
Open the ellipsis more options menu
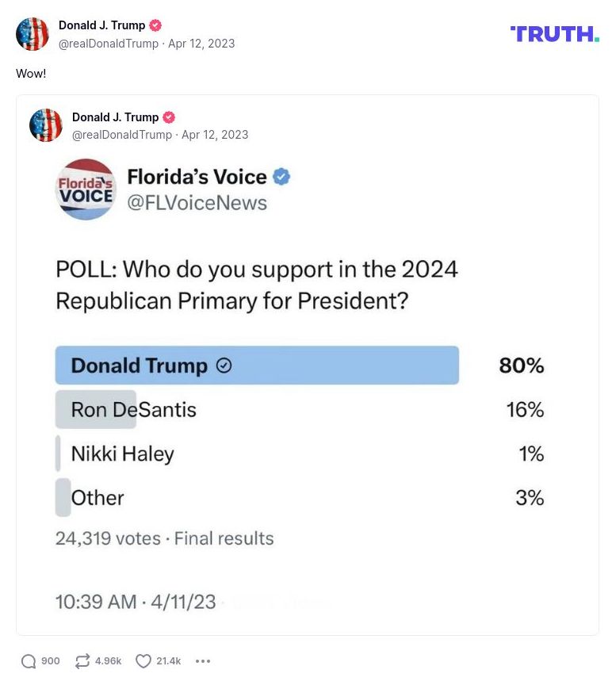click(203, 660)
